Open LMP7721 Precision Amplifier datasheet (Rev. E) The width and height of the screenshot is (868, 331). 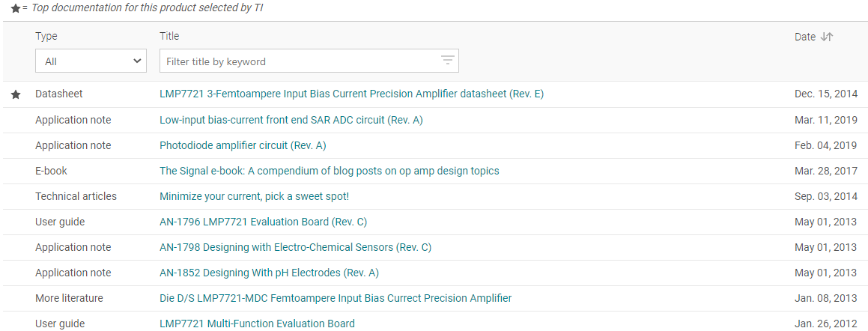351,94
